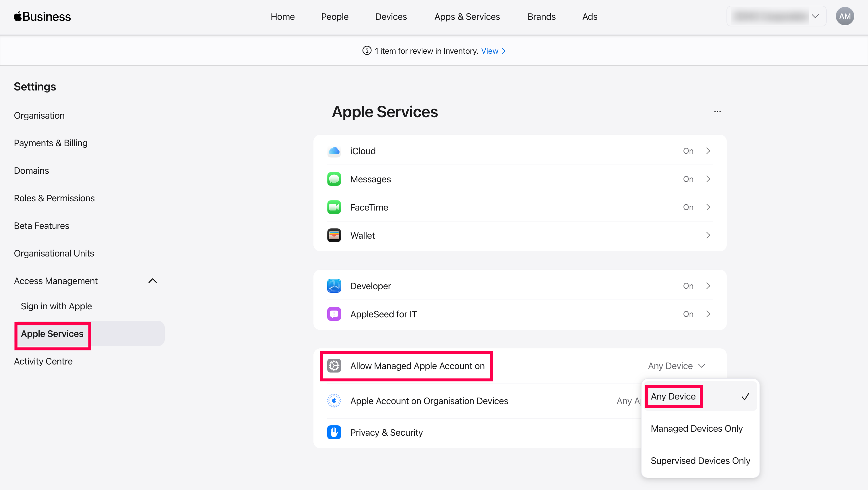Click the checkmark next to Any Device
Screen dimensions: 868x490
(x=745, y=396)
